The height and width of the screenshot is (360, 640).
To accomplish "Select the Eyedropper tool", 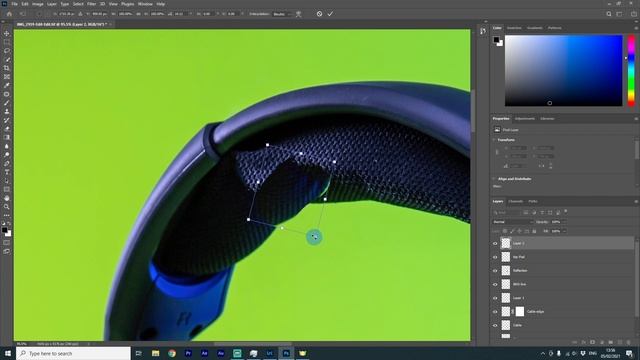I will pos(7,85).
